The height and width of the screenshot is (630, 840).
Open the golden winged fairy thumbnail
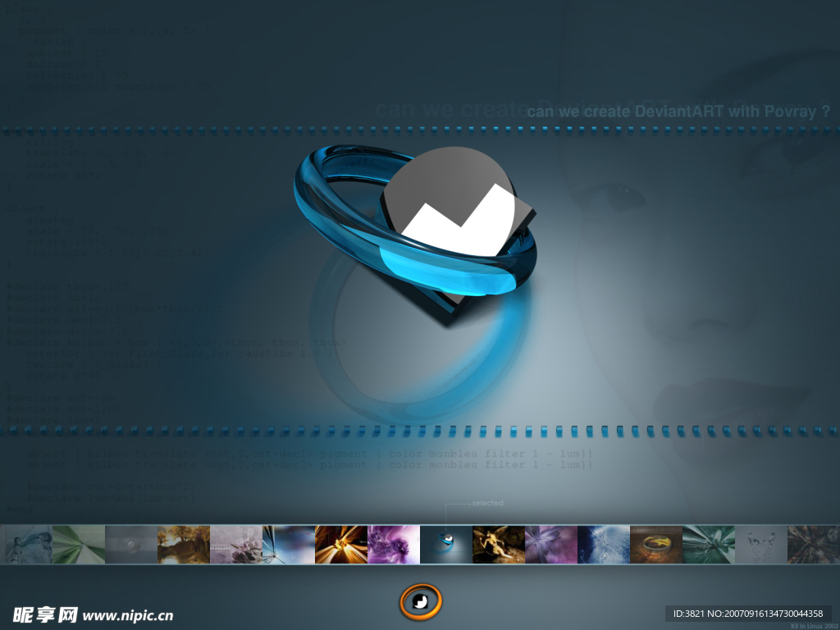(x=499, y=545)
